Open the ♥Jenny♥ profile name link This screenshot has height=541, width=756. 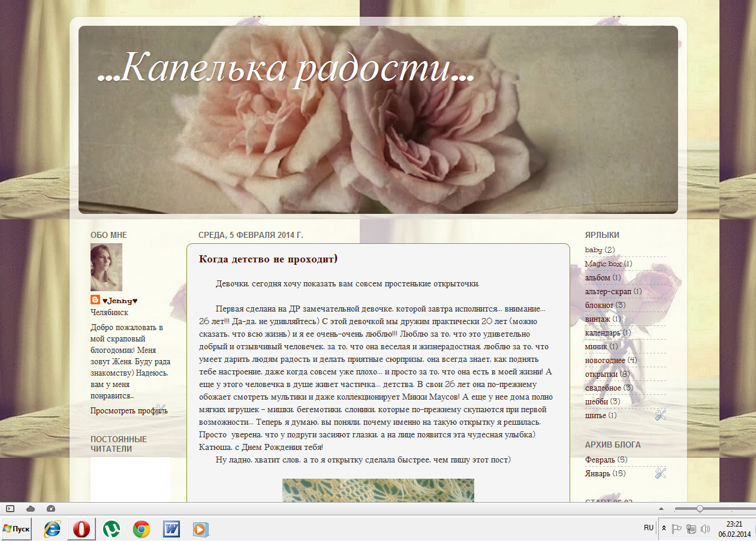[x=121, y=301]
